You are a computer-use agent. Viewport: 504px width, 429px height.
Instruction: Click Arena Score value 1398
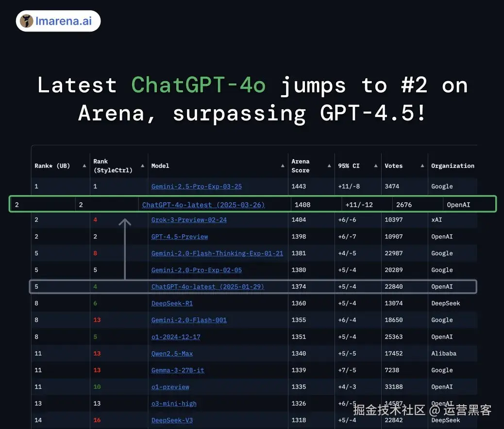tap(299, 236)
